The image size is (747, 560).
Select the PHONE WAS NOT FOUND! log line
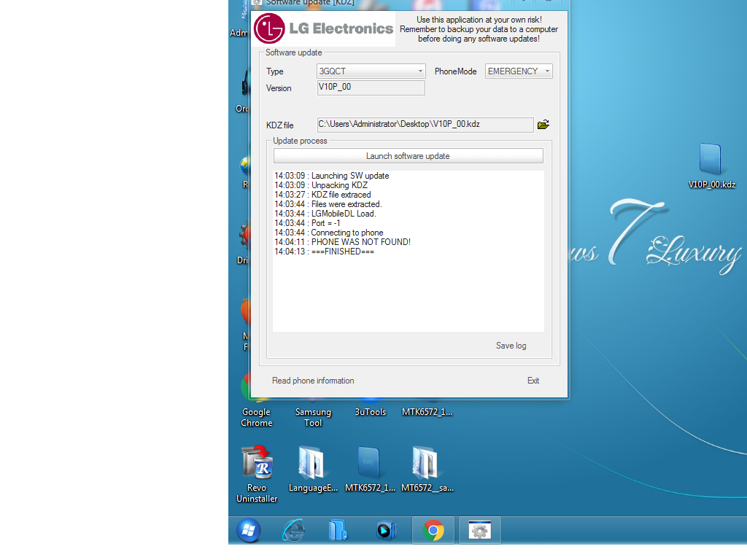click(342, 242)
